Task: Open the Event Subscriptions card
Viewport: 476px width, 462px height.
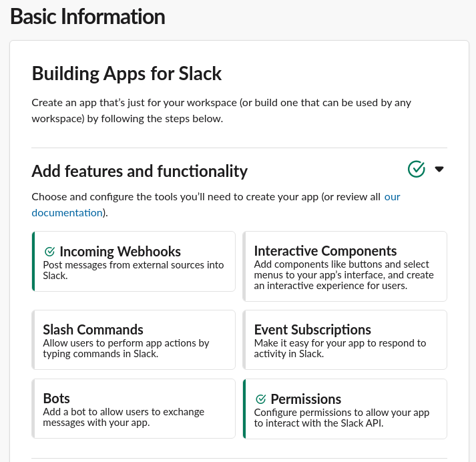Action: click(345, 340)
